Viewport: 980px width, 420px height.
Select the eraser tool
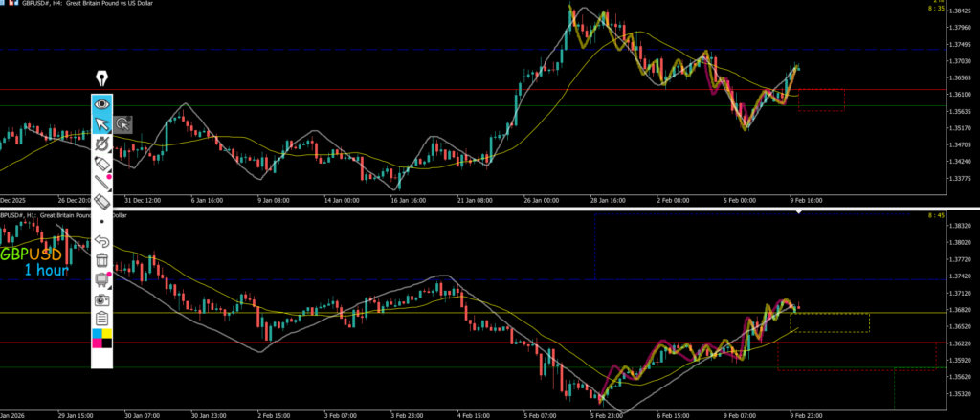[x=101, y=203]
